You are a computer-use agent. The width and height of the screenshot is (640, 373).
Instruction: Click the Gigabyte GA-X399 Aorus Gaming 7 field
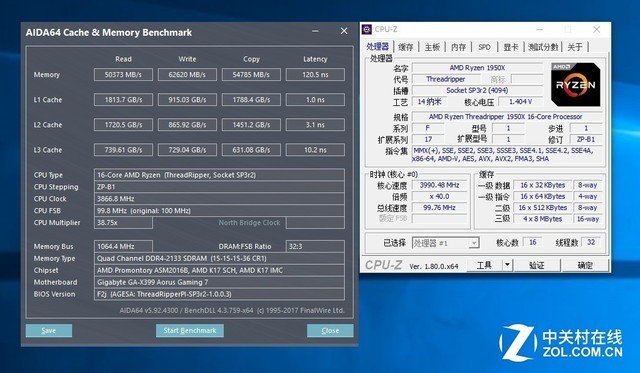click(219, 282)
